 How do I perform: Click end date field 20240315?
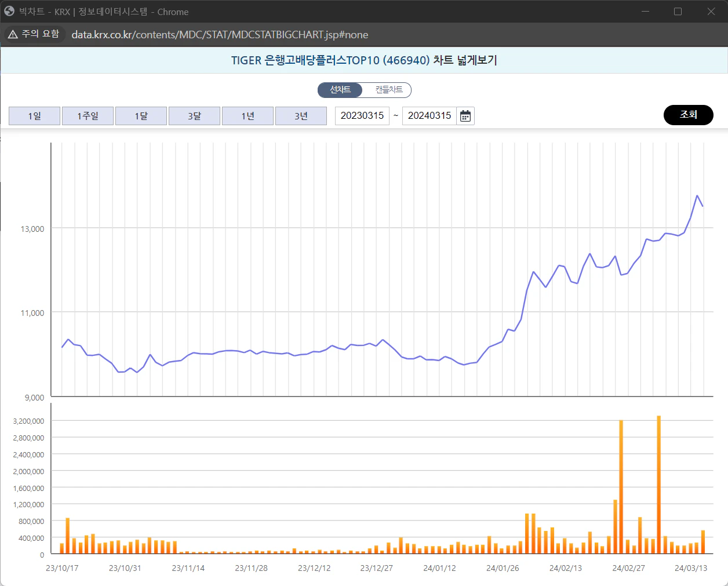429,116
